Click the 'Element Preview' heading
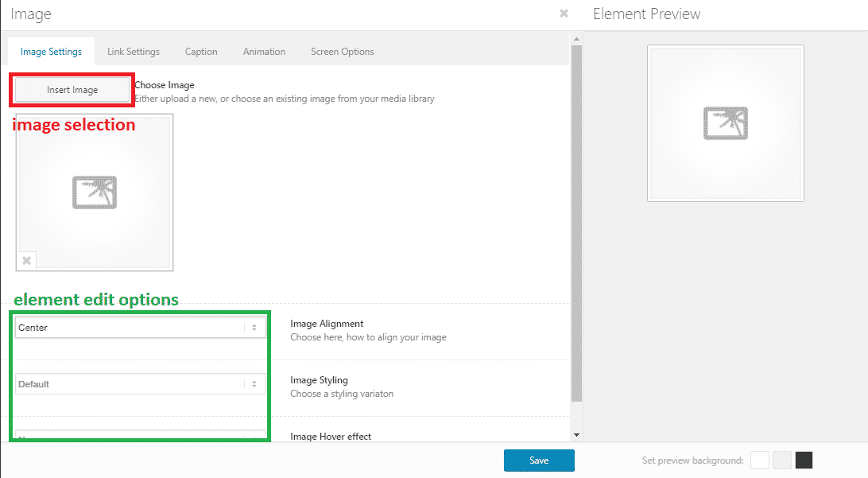The width and height of the screenshot is (868, 478). coord(646,14)
